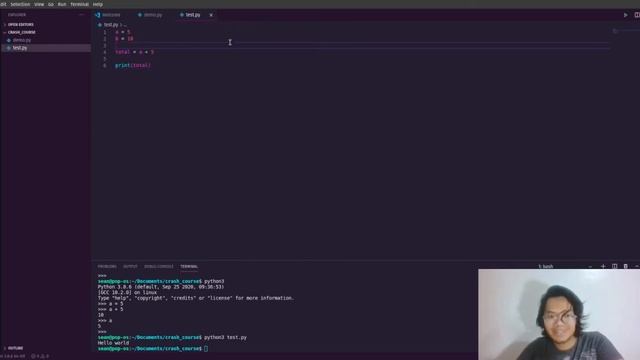Click the errors and warnings status indicator
640x360 pixels.
pyautogui.click(x=40, y=356)
